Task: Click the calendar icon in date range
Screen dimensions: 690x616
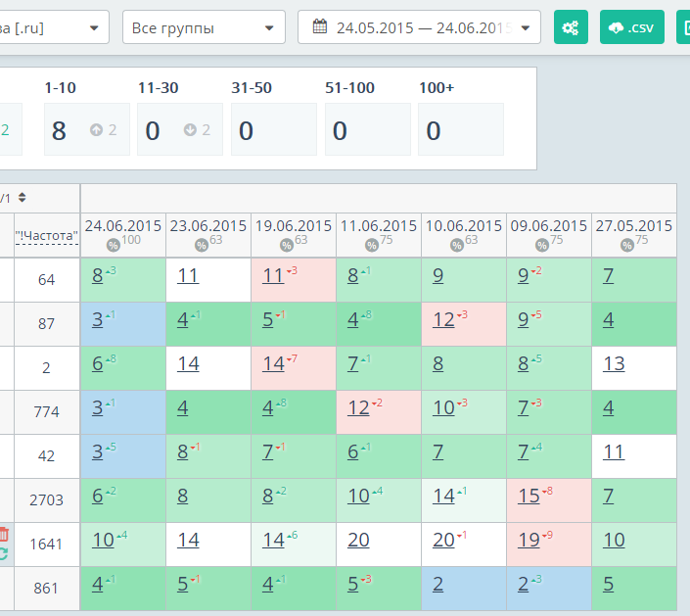Action: point(320,26)
